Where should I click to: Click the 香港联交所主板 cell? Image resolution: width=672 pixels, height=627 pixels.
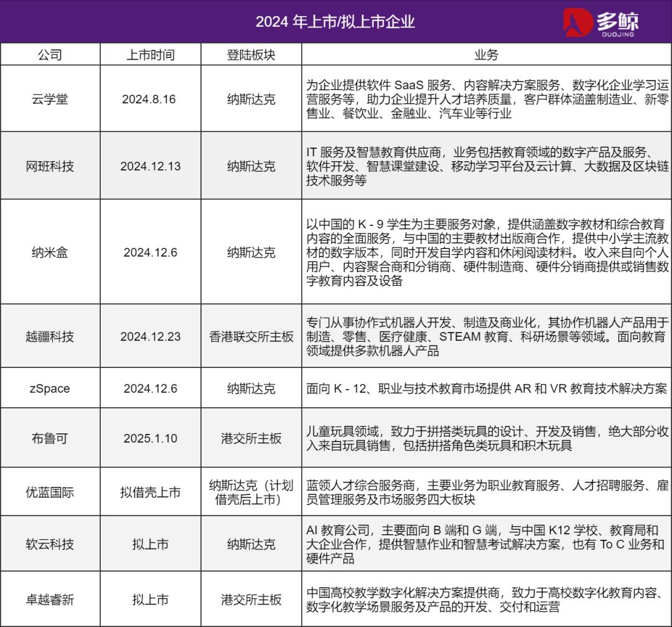pyautogui.click(x=251, y=336)
